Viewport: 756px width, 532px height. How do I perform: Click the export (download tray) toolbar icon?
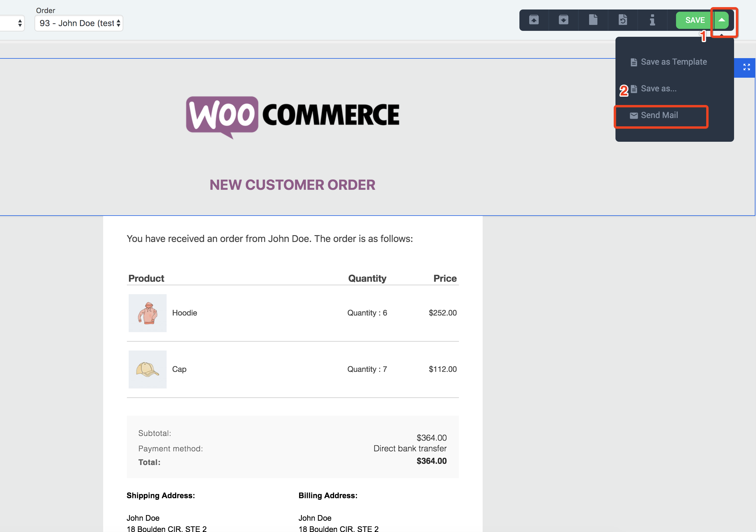click(563, 20)
